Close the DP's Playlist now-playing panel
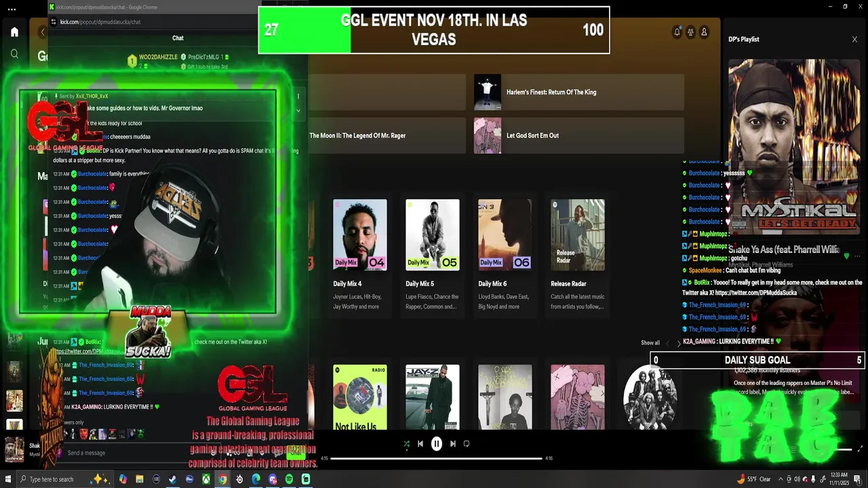The height and width of the screenshot is (488, 868). tap(854, 39)
